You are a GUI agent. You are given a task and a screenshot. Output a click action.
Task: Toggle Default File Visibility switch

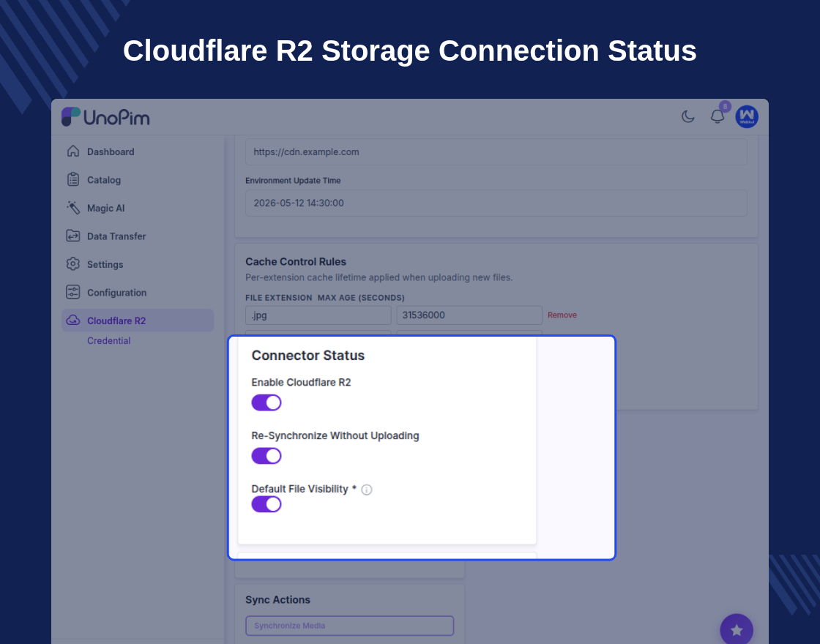pos(266,504)
